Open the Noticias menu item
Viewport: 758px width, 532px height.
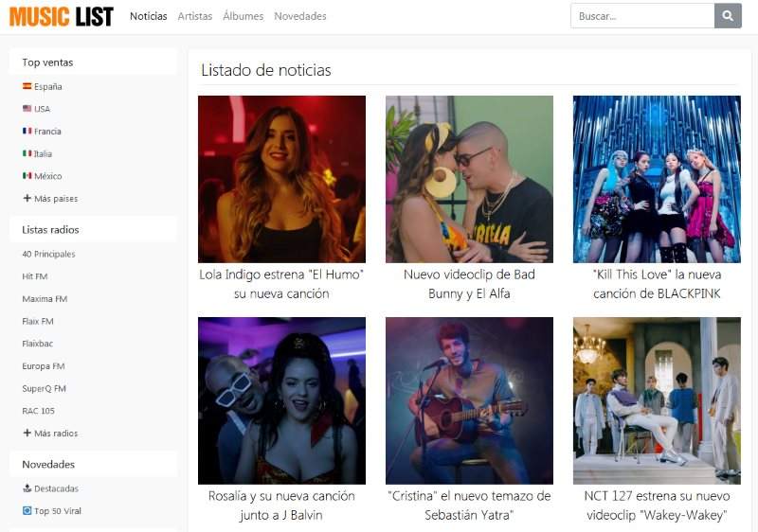coord(149,16)
